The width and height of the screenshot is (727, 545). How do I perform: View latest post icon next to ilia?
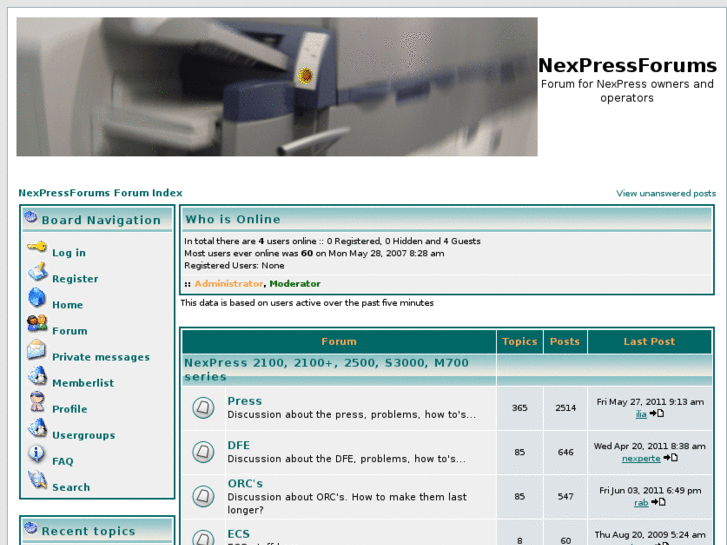(657, 413)
